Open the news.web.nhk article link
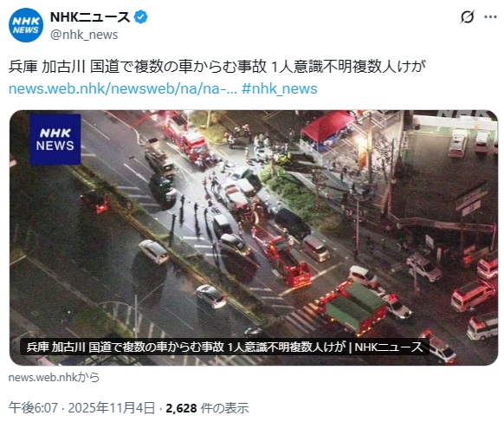This screenshot has height=422, width=504. click(x=122, y=88)
